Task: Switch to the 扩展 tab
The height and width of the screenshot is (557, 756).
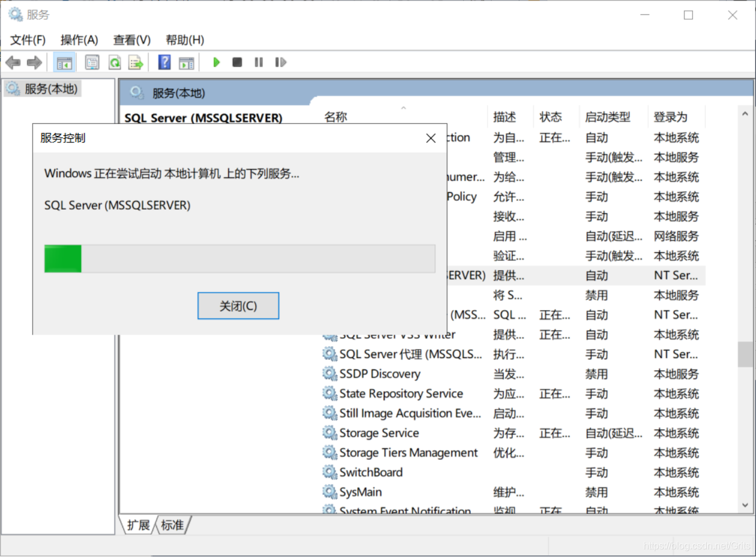Action: tap(138, 525)
